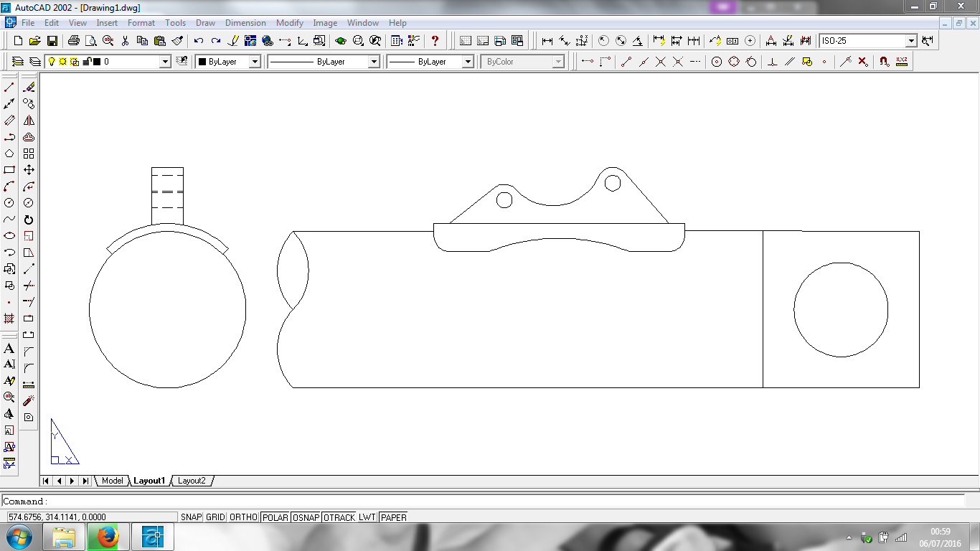This screenshot has height=551, width=980.
Task: Expand the layer list dropdown
Action: pyautogui.click(x=165, y=62)
